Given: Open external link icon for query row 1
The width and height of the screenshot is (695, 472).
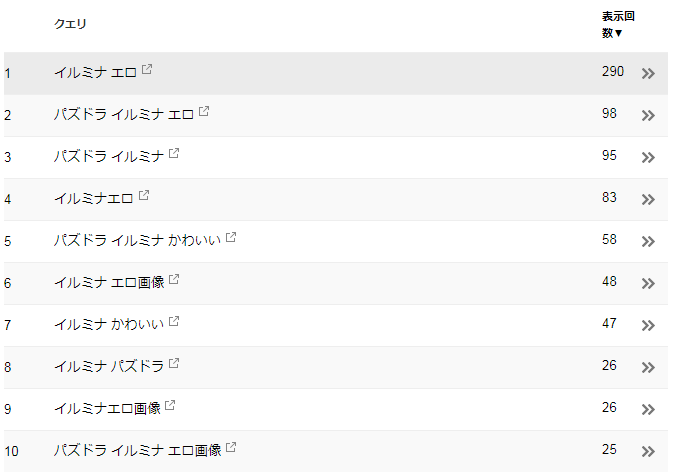Looking at the screenshot, I should tap(147, 69).
